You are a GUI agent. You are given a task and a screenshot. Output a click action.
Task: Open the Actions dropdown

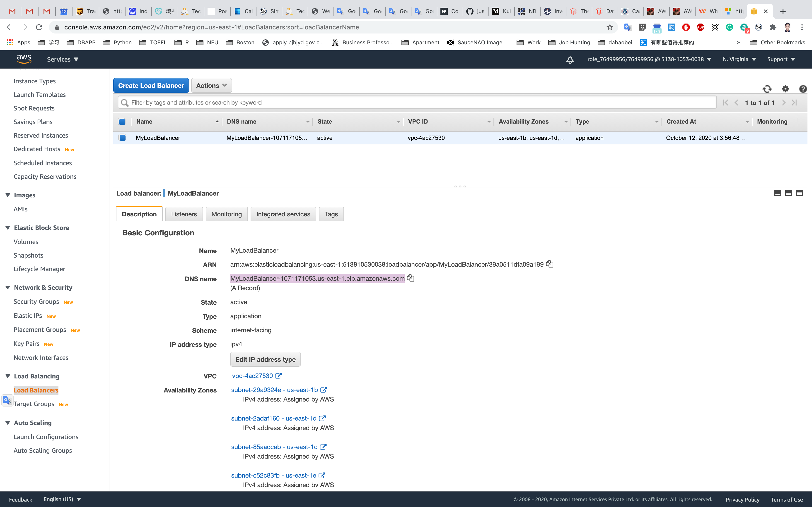click(x=211, y=86)
